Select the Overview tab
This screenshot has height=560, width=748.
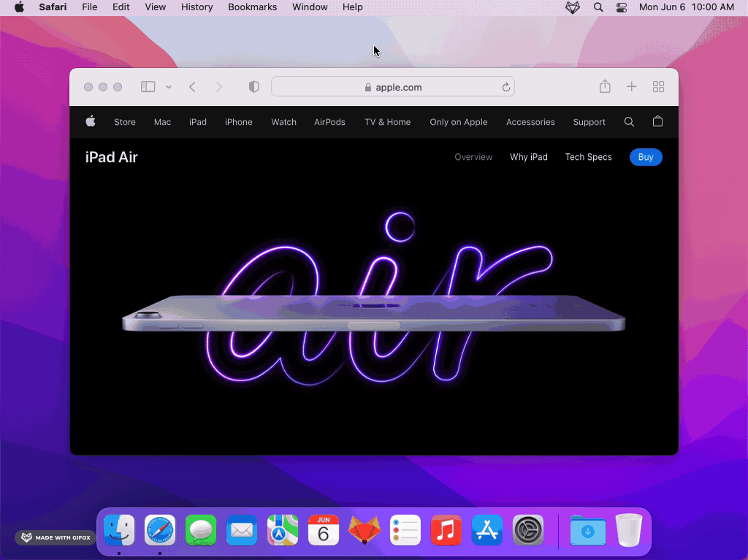coord(473,157)
